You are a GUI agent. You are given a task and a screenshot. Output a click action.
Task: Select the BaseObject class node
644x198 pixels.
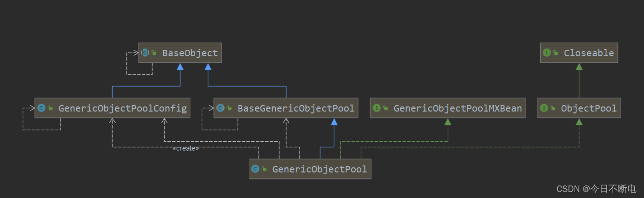(x=180, y=53)
